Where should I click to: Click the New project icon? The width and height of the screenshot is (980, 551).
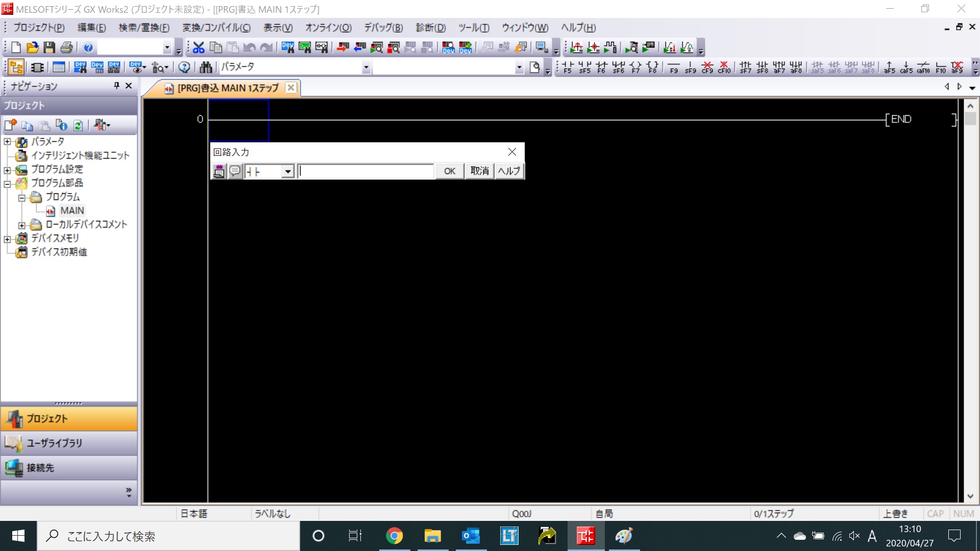[x=16, y=47]
